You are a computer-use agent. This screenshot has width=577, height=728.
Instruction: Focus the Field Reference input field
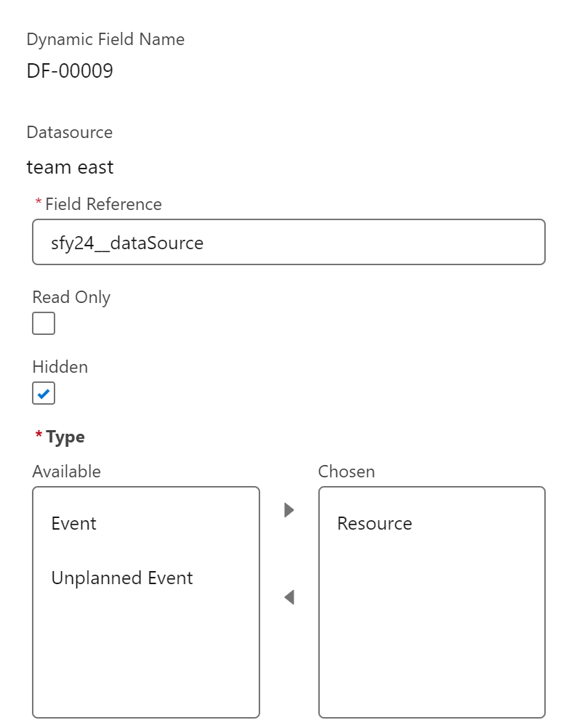288,242
